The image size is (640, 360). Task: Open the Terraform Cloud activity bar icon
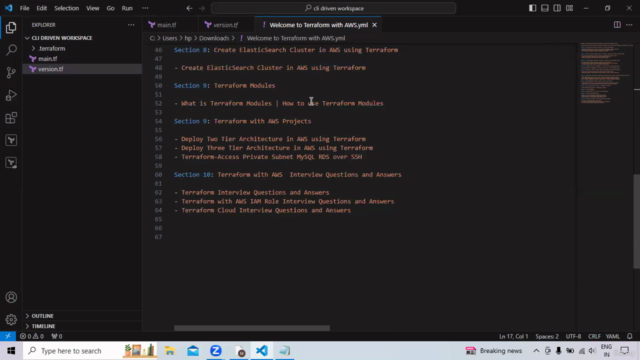pyautogui.click(x=11, y=163)
